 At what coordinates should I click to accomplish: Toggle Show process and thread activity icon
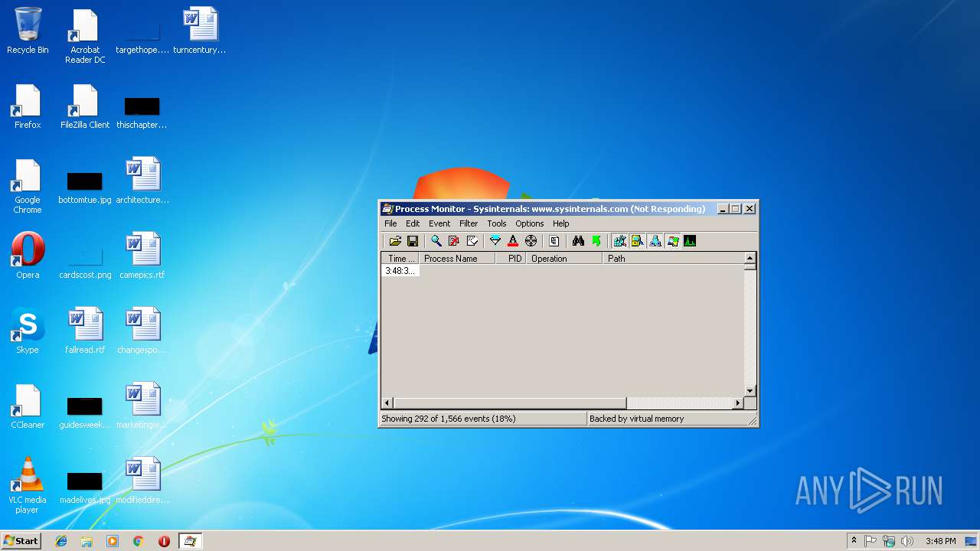click(672, 241)
